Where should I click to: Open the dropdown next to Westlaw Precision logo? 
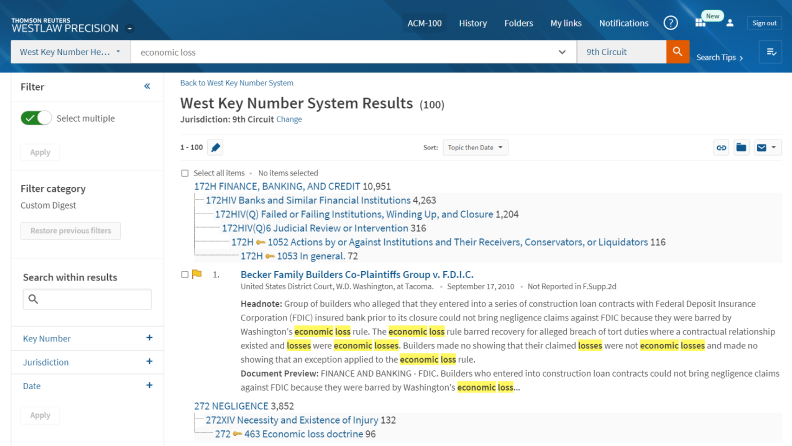tap(130, 28)
